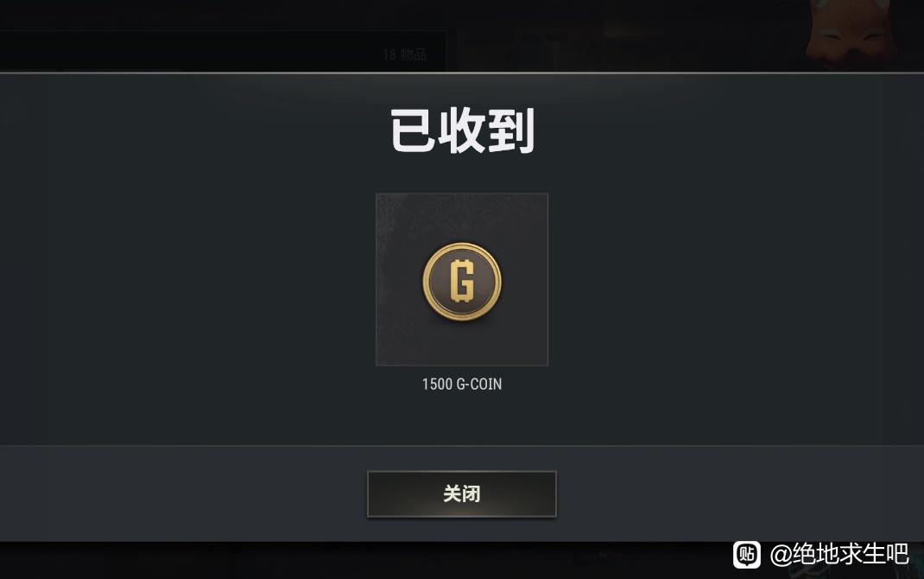The width and height of the screenshot is (924, 579).
Task: Open the Tieba 贴 logo icon
Action: point(747,554)
